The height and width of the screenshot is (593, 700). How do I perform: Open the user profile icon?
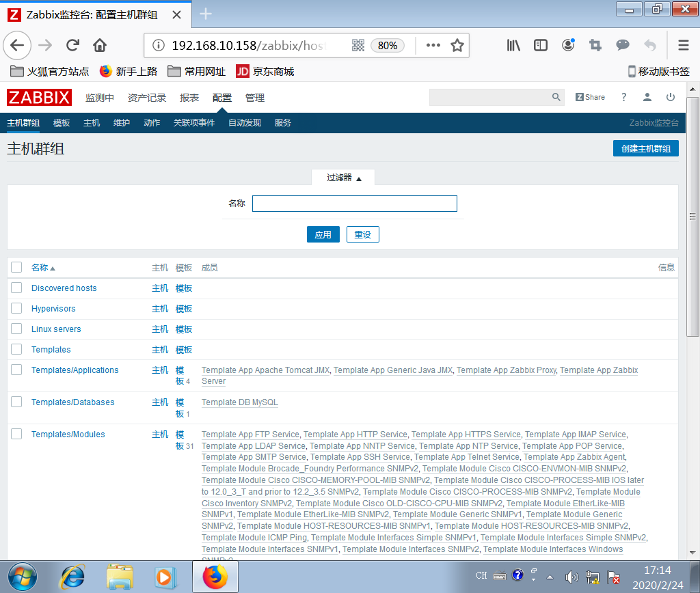coord(647,97)
